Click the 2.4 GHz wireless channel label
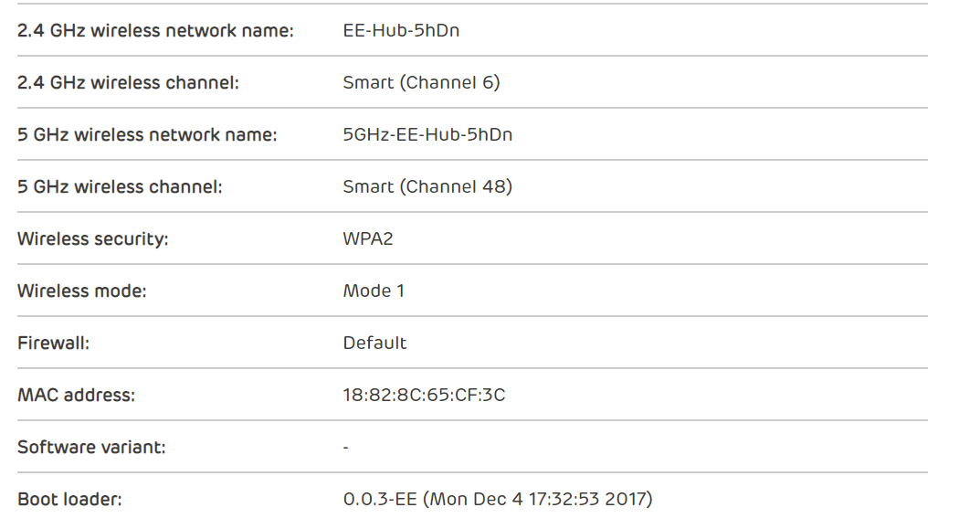The height and width of the screenshot is (518, 980). [128, 82]
